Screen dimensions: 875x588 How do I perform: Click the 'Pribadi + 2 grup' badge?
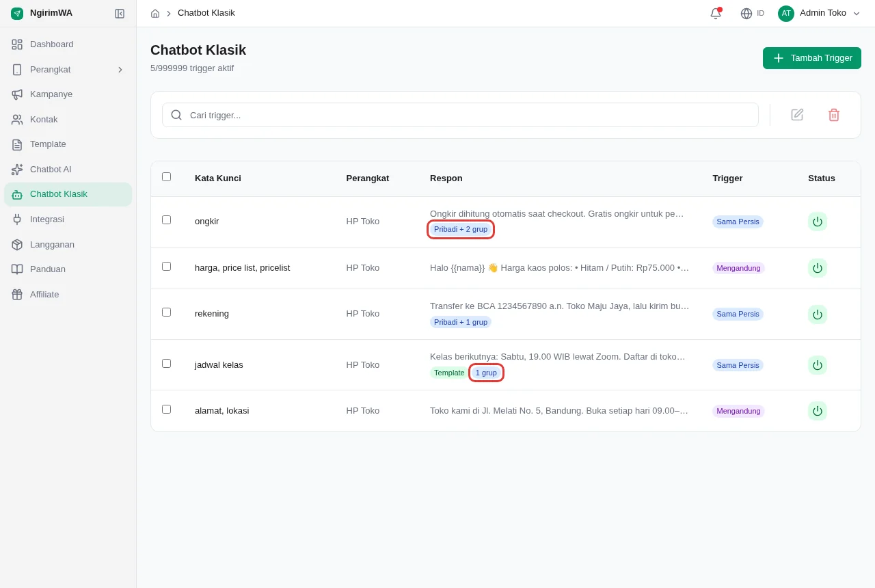pos(461,229)
